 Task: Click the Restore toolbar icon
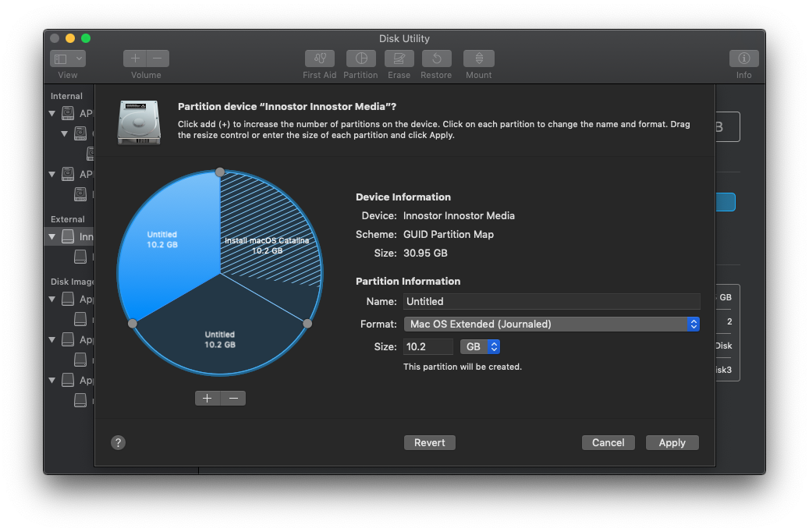tap(436, 59)
